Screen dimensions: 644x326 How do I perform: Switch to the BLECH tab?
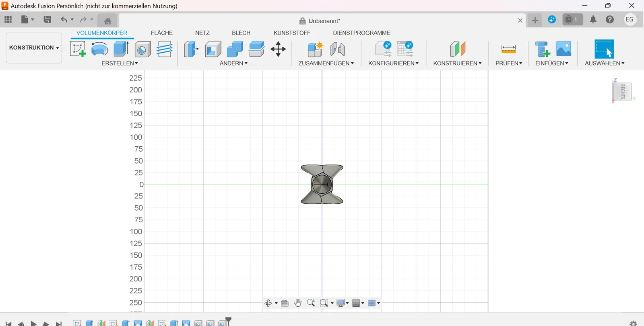click(x=241, y=33)
